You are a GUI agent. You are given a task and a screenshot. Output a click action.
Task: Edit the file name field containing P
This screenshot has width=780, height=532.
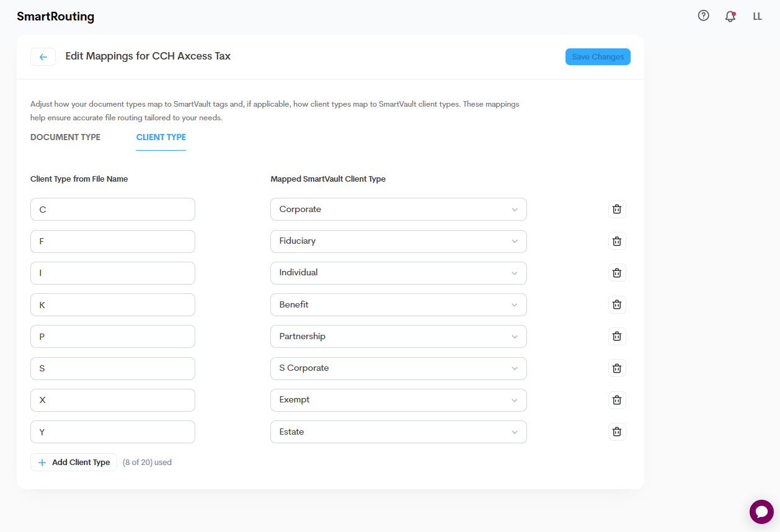click(x=113, y=336)
